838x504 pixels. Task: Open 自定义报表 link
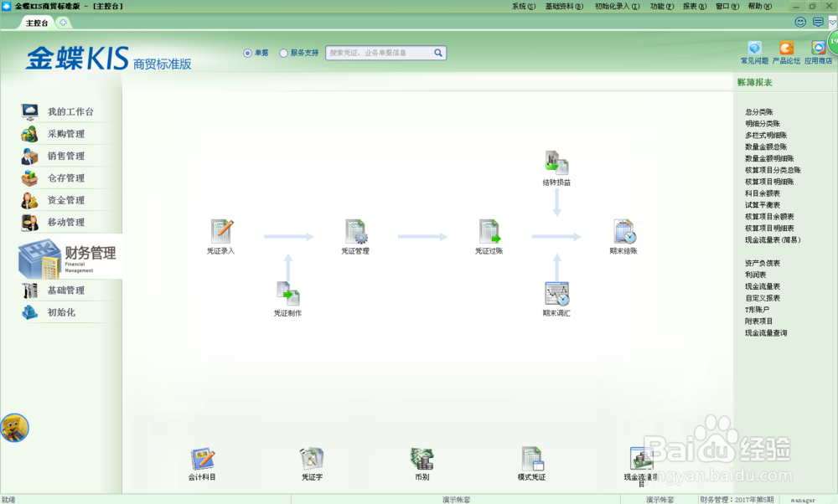point(763,298)
